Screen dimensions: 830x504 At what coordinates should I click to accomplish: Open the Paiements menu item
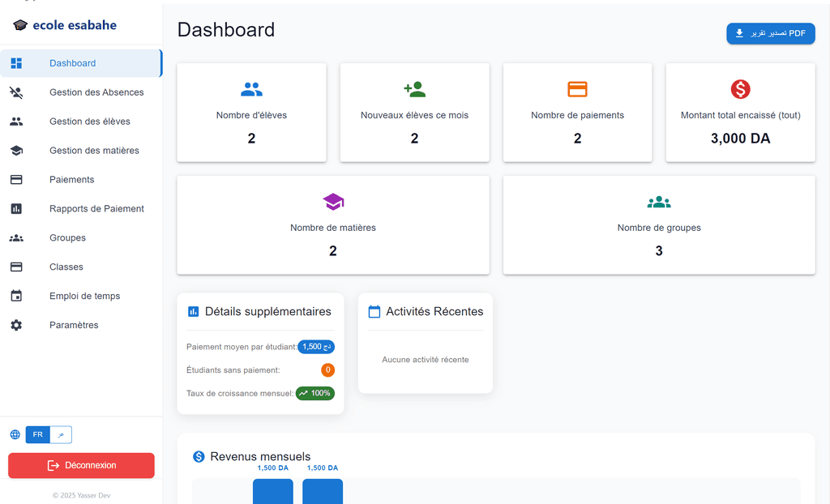click(x=81, y=180)
